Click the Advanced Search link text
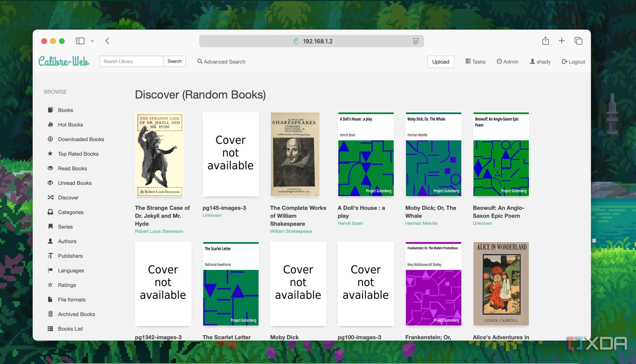The height and width of the screenshot is (364, 636). pos(225,62)
